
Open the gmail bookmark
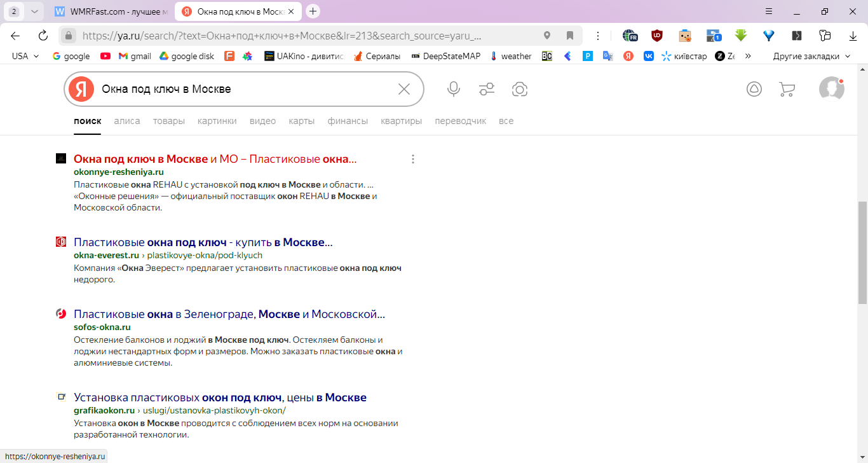135,56
